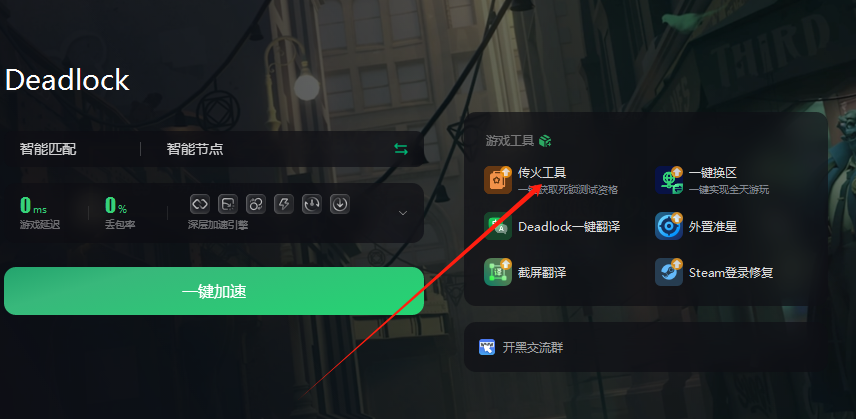
Task: Click the 游戏工具 green cube icon
Action: 545,141
